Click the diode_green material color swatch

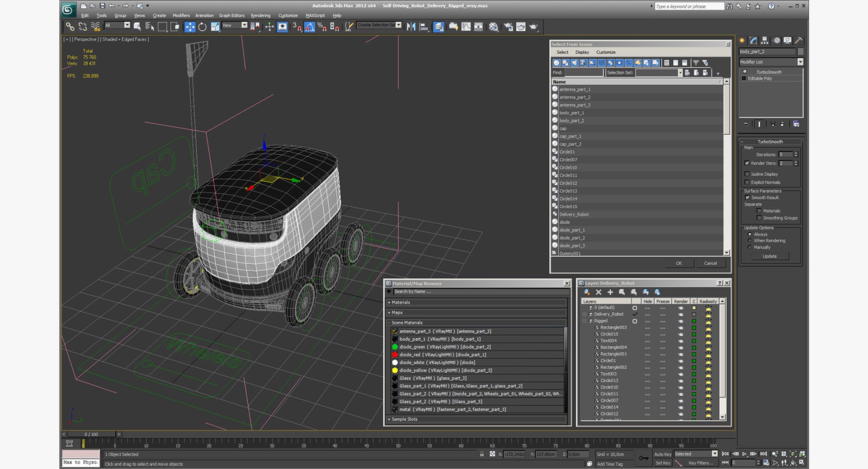pyautogui.click(x=395, y=347)
